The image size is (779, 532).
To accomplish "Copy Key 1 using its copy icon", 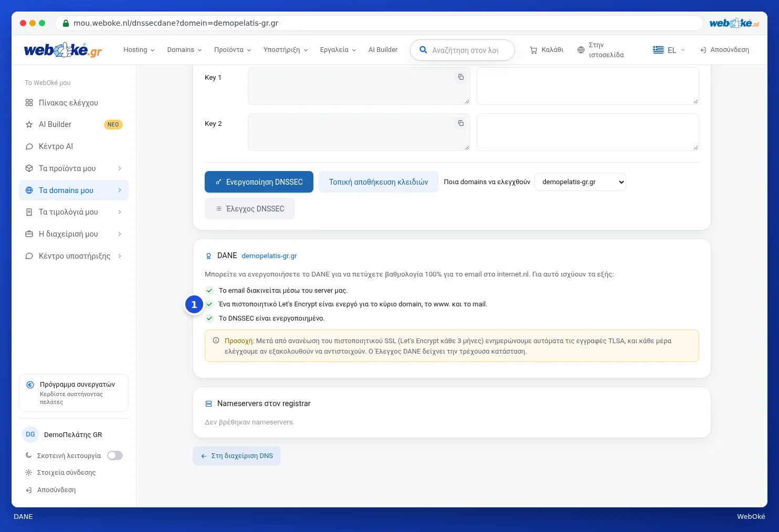I will click(460, 77).
